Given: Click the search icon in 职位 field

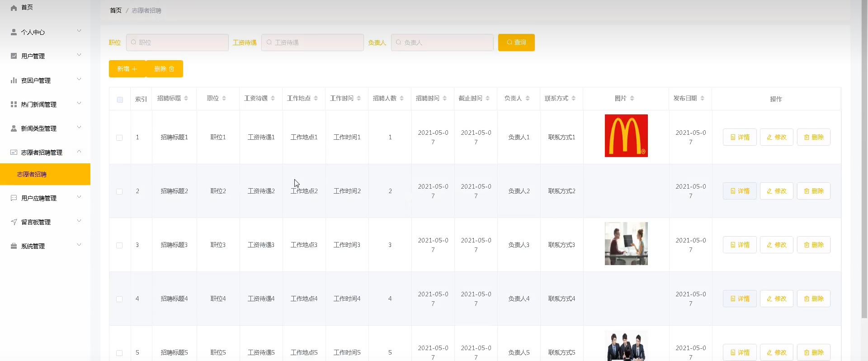Looking at the screenshot, I should click(133, 42).
